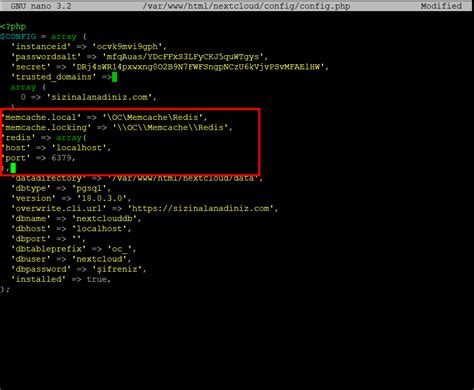Viewport: 474px width, 390px height.
Task: Click the closing ');' line at end
Action: tap(5, 289)
